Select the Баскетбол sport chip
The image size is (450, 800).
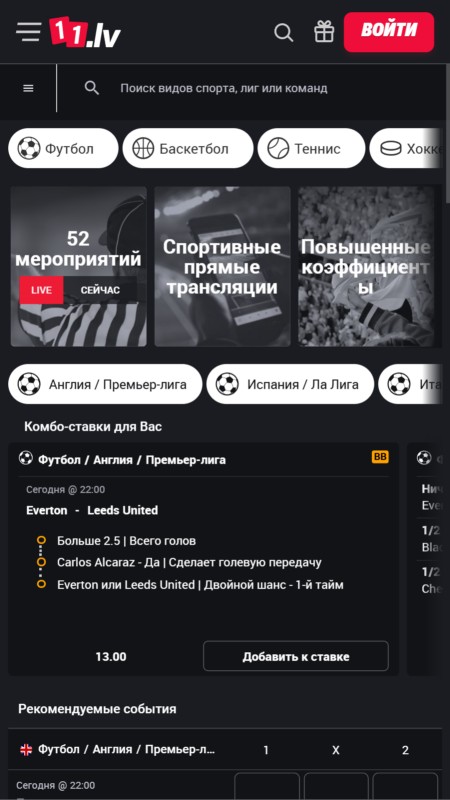tap(188, 148)
